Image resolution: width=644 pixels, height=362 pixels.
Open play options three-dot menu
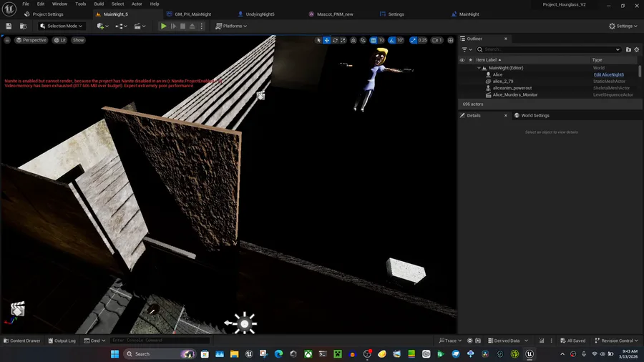201,26
